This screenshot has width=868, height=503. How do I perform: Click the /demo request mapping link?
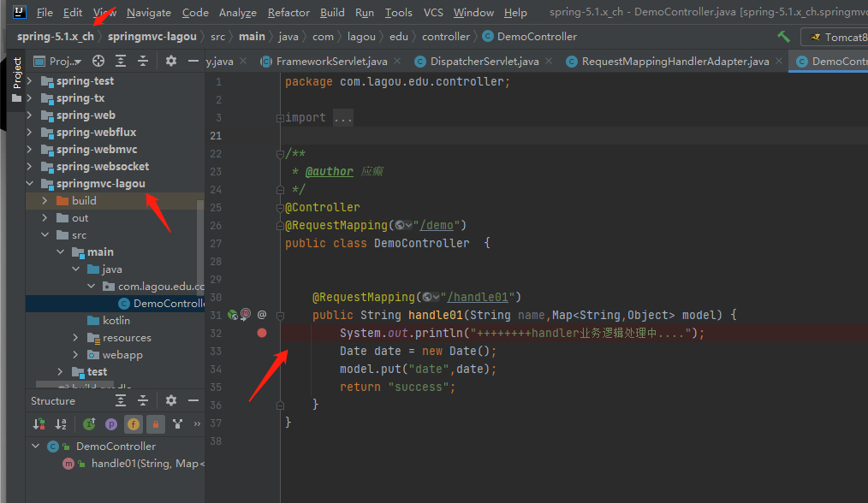coord(437,224)
